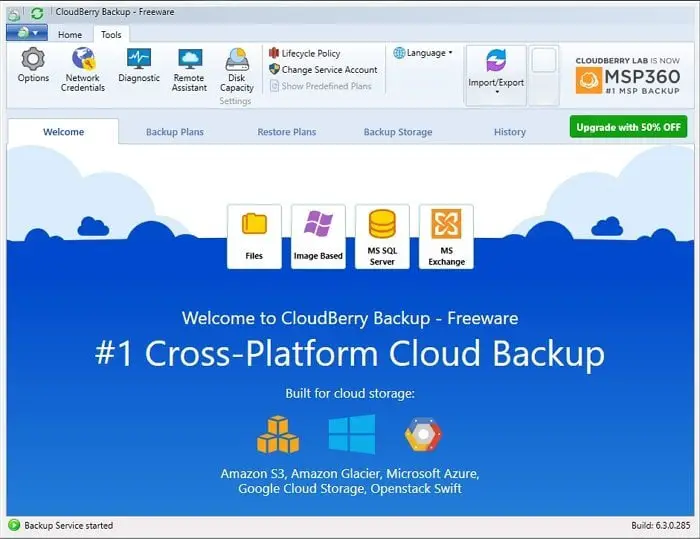Click the Settings group label
Viewport: 700px width, 539px height.
pyautogui.click(x=235, y=101)
